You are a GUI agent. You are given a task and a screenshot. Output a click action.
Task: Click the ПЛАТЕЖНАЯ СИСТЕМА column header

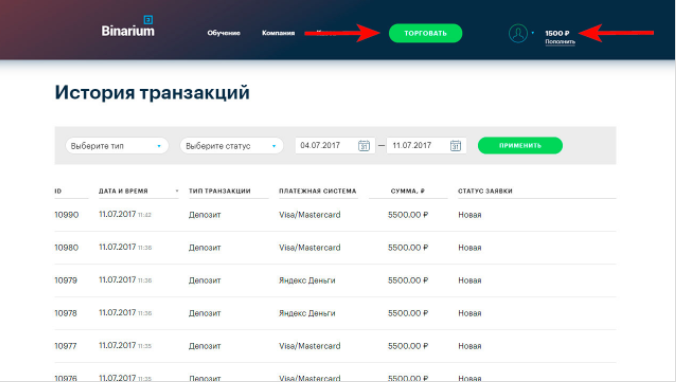click(317, 191)
